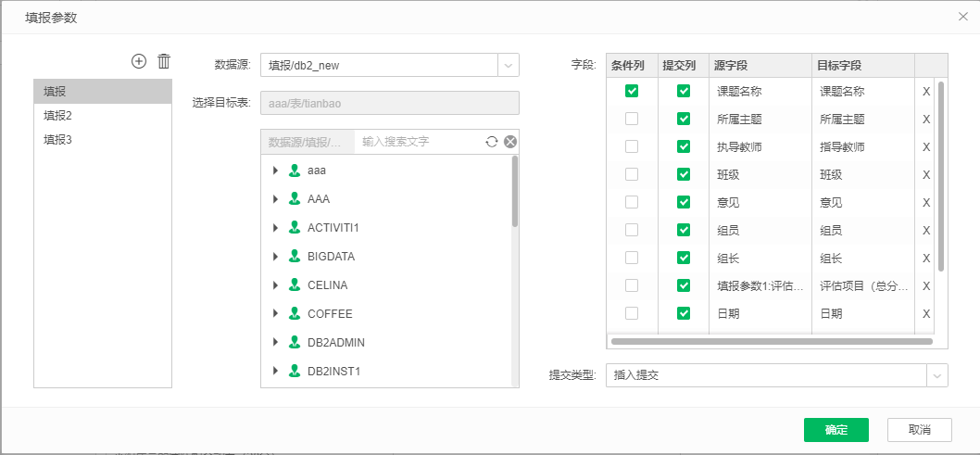
Task: Expand the BIGDATA tree node
Action: (275, 257)
